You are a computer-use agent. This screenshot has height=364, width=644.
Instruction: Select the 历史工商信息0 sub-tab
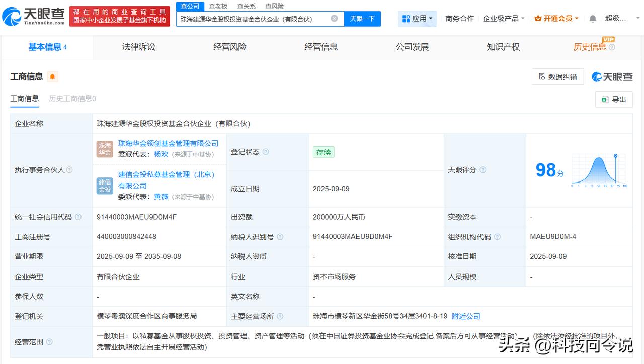point(72,99)
